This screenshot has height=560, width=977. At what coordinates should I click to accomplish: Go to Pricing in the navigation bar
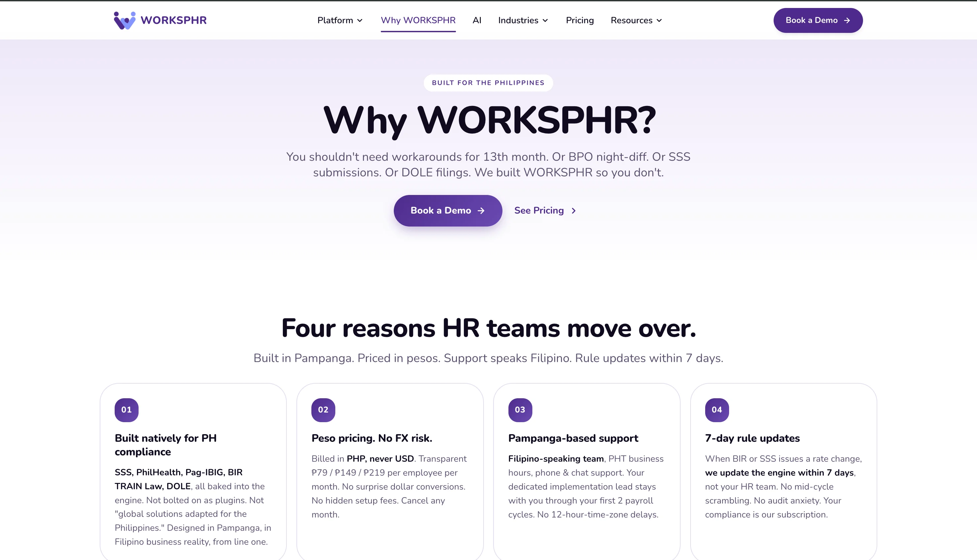pos(580,20)
